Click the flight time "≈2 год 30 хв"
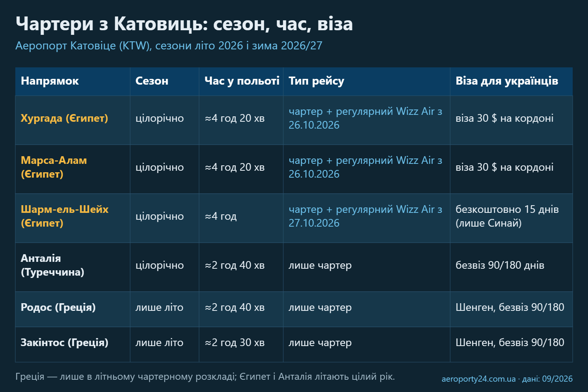Viewport: 588px width, 392px height. click(x=235, y=343)
